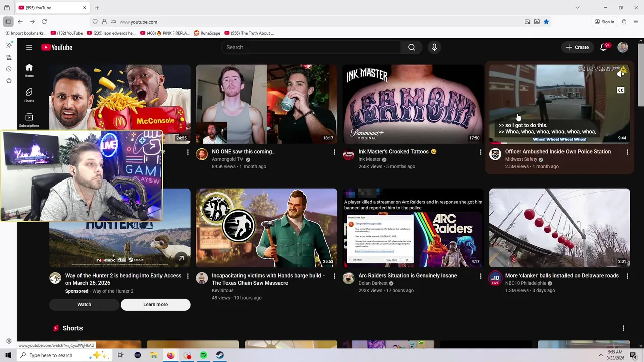This screenshot has height=362, width=644.
Task: Go forward with the browser forward arrow
Action: tap(32, 22)
